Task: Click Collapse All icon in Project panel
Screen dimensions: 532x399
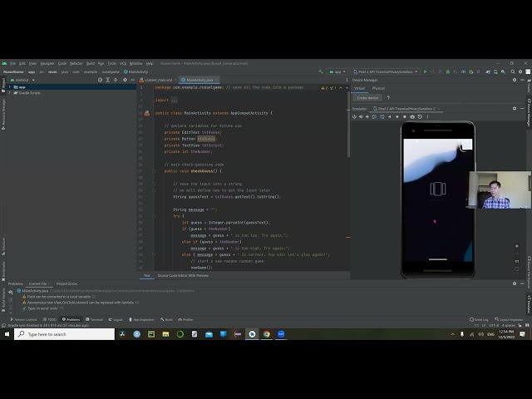Action: (116, 80)
